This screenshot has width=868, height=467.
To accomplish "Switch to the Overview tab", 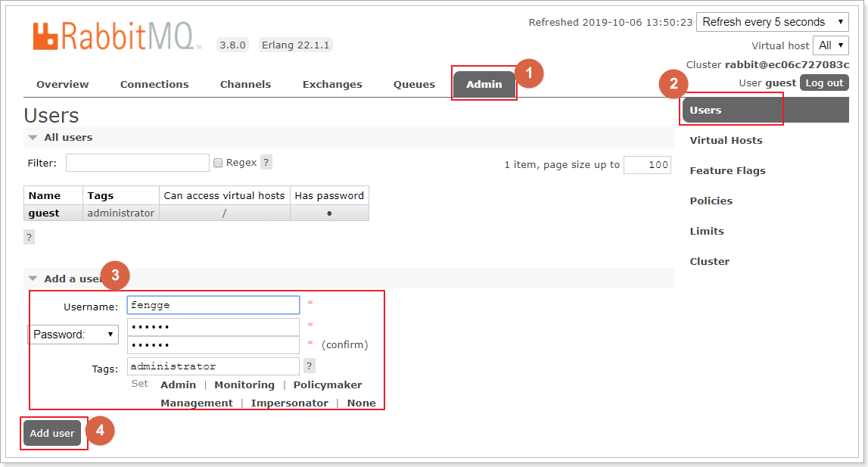I will tap(62, 85).
